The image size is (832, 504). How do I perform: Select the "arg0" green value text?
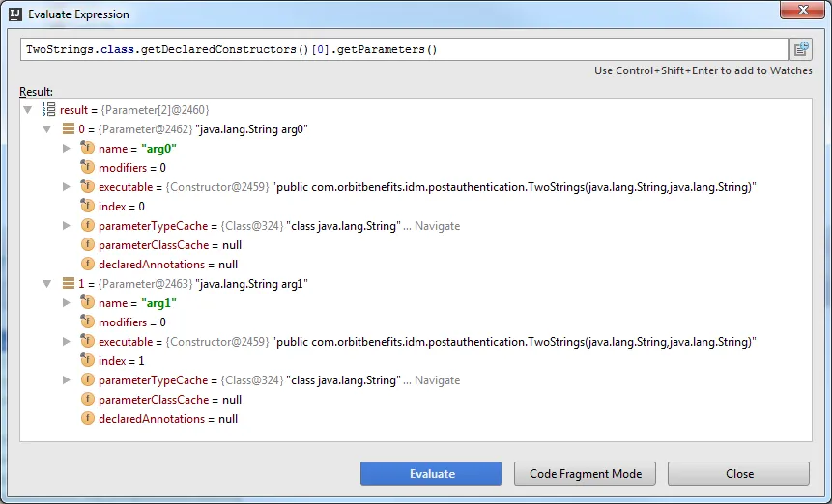[x=158, y=149]
